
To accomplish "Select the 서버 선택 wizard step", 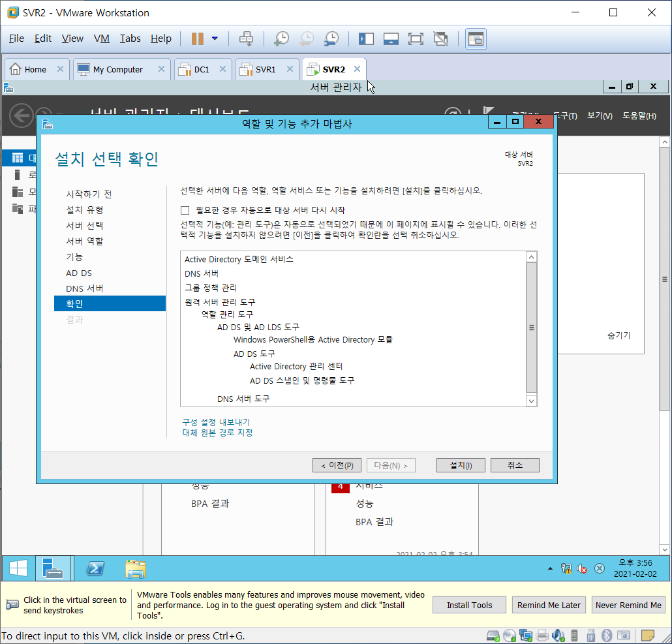I will coord(84,225).
